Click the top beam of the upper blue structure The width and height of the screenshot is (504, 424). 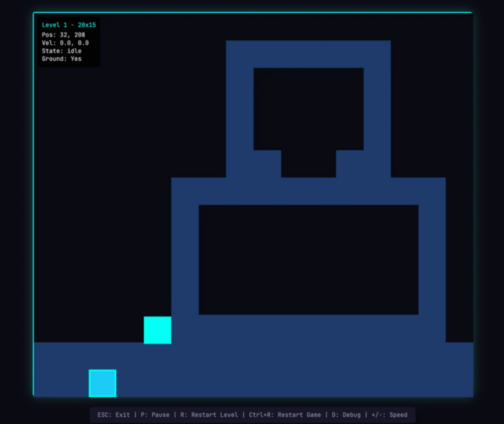308,54
